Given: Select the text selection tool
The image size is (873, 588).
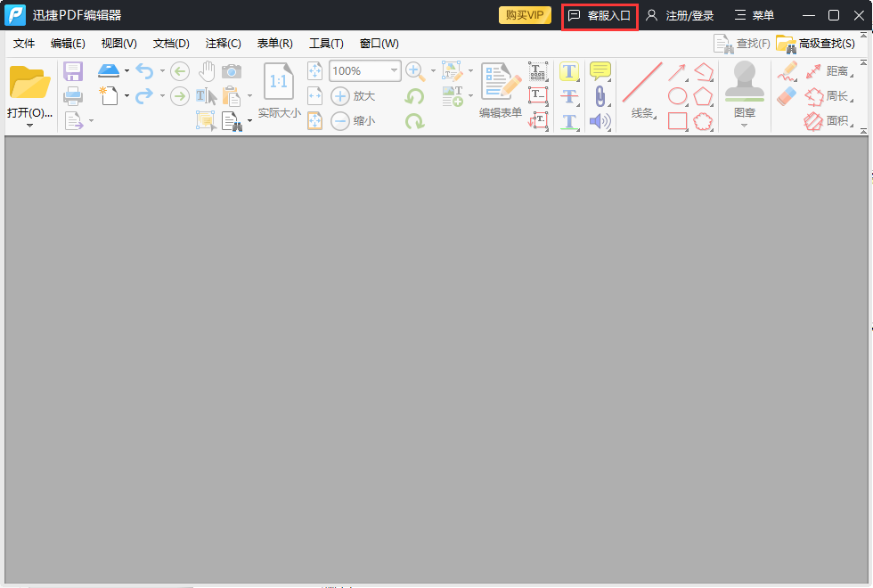Looking at the screenshot, I should (207, 96).
